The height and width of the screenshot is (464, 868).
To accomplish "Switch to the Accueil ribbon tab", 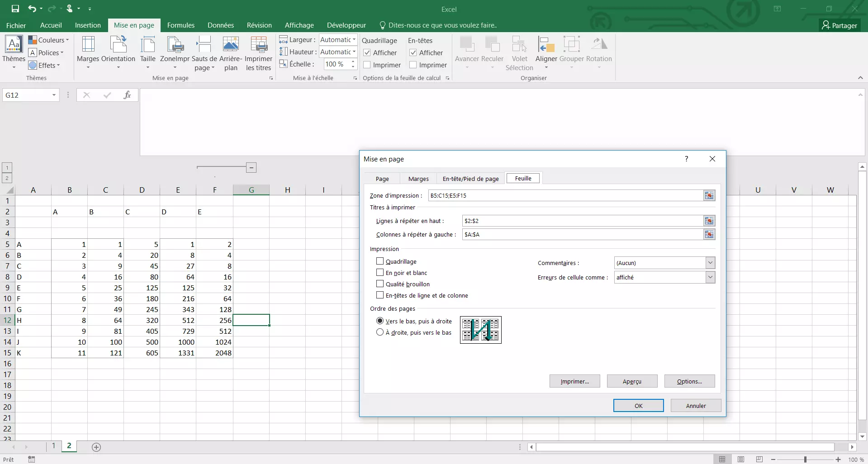I will click(x=51, y=25).
